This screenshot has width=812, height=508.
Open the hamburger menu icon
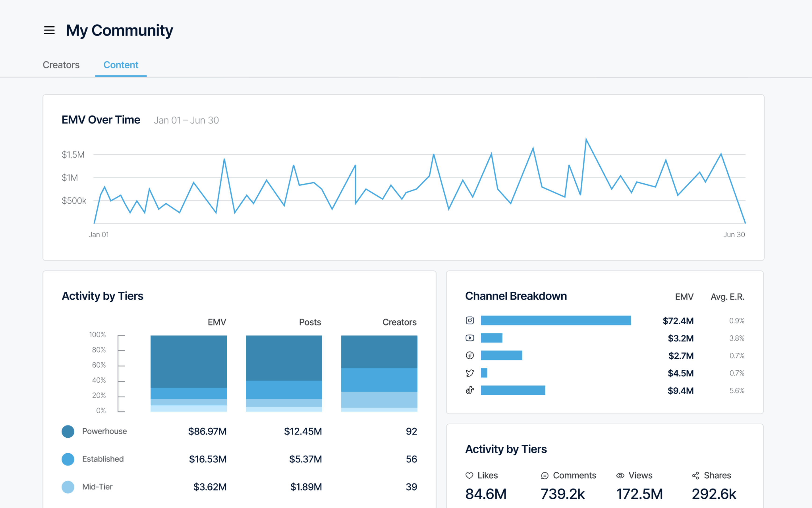49,30
